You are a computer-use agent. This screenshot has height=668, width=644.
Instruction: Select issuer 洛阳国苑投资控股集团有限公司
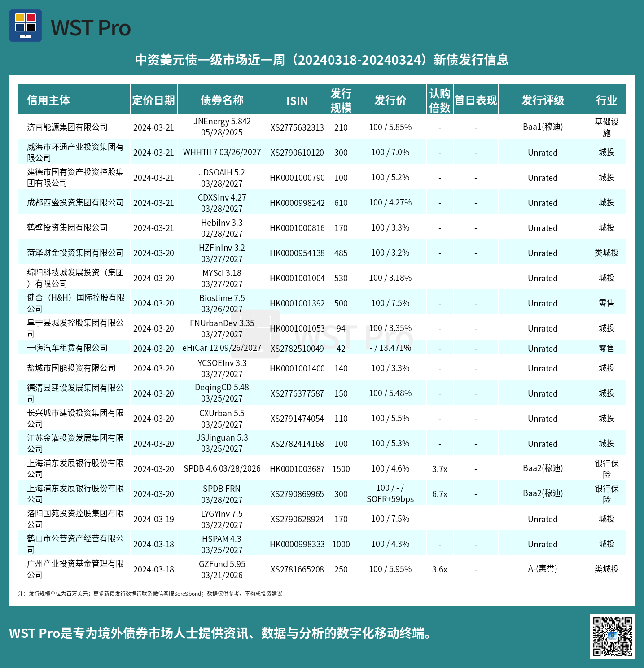75,519
